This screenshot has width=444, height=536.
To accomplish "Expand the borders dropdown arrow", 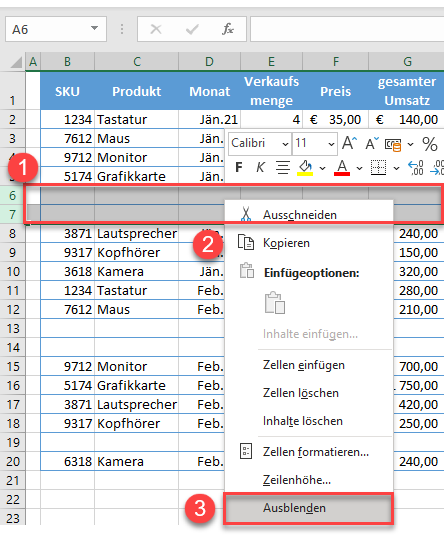I will [x=396, y=168].
